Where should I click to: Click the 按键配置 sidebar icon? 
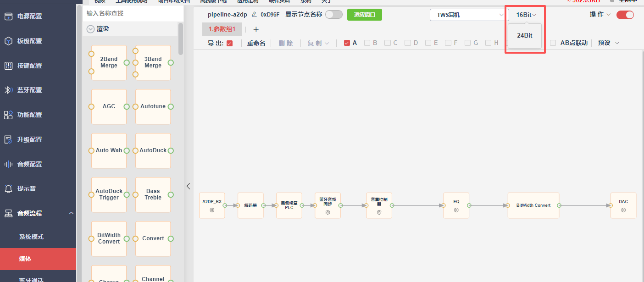8,66
